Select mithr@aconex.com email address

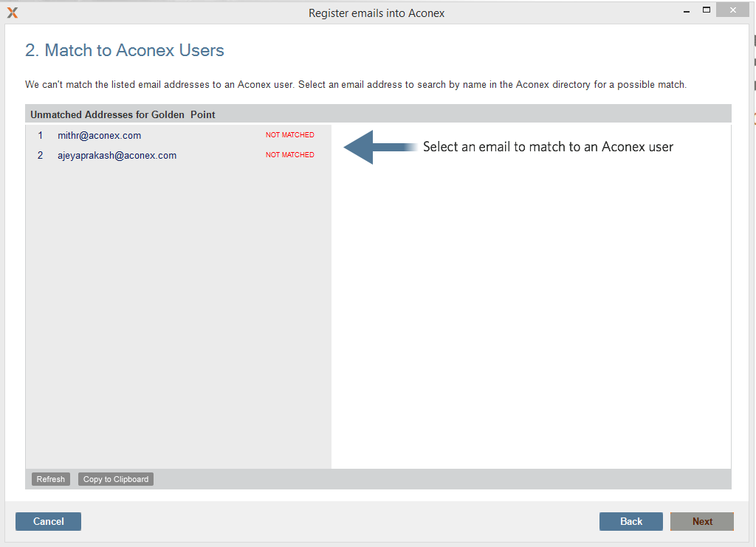(100, 135)
